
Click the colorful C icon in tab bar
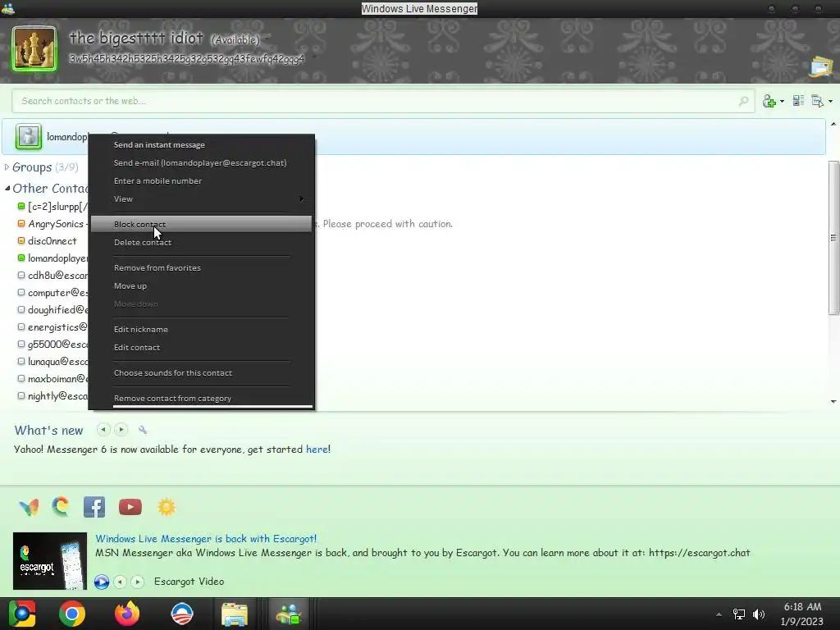click(61, 506)
